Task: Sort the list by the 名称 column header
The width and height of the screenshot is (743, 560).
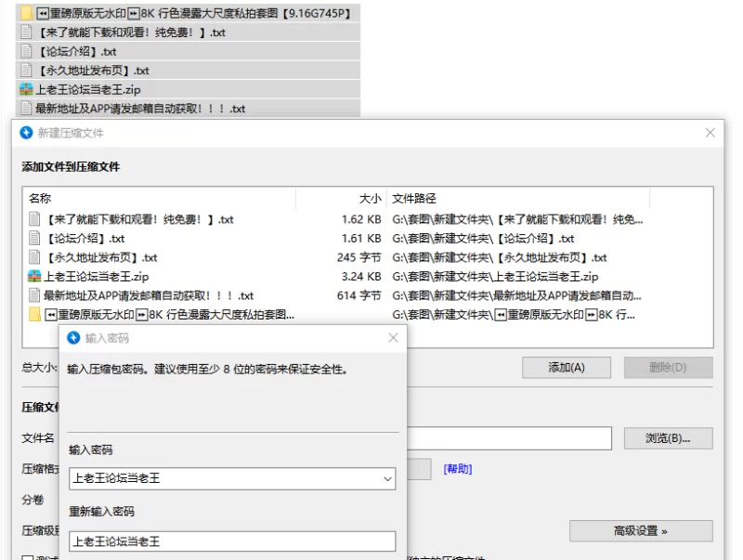Action: pyautogui.click(x=40, y=199)
